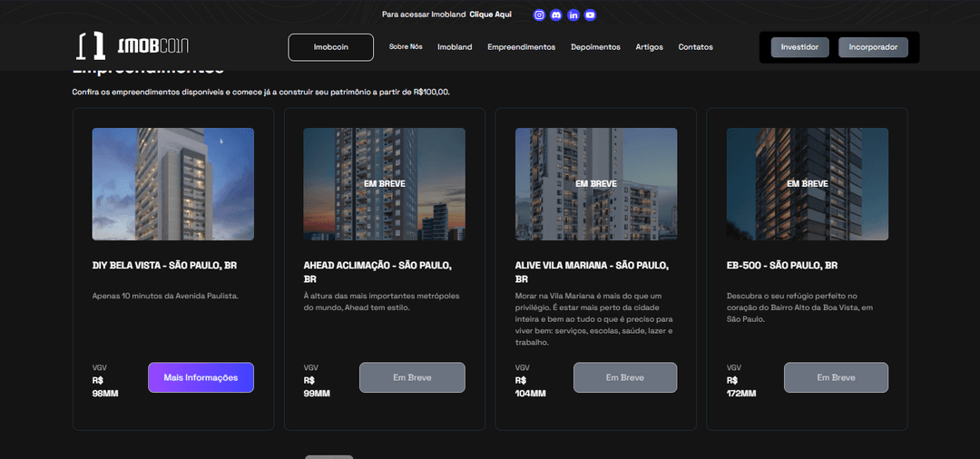Open the Ahead Aclimação building image
This screenshot has height=459, width=980.
385,184
